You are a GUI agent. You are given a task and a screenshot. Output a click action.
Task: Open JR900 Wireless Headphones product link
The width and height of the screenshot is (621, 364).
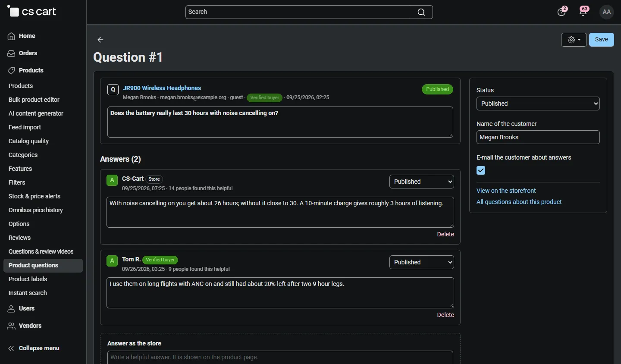162,88
